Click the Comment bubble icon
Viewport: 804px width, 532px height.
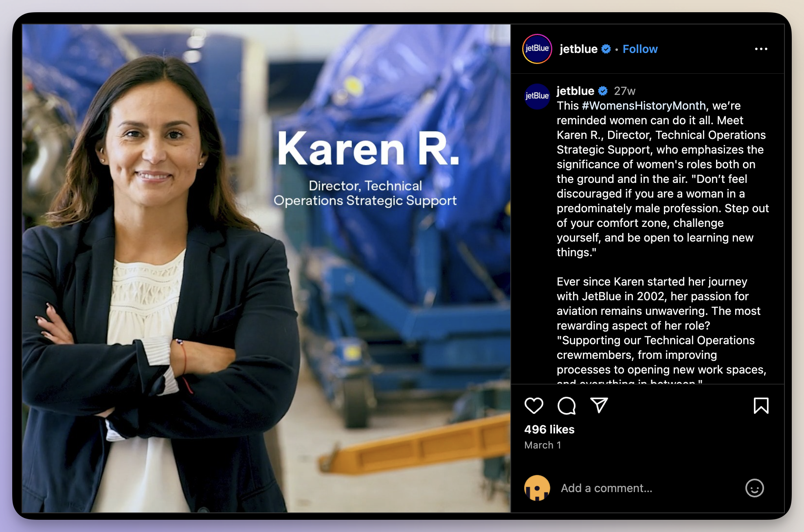coord(567,406)
